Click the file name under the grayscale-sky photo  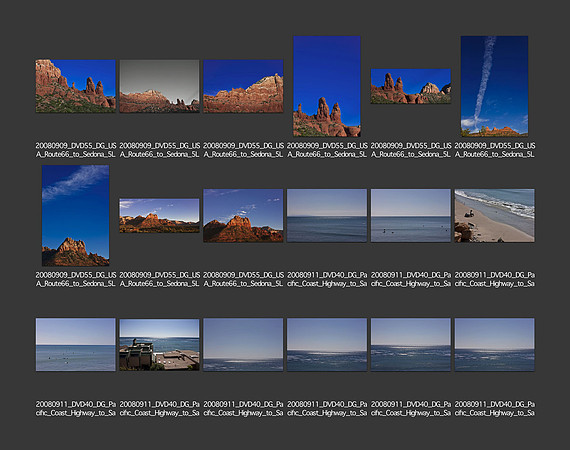[160, 150]
